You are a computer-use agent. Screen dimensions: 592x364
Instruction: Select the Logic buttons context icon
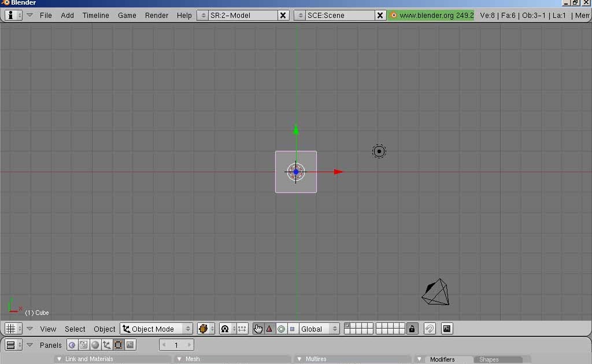71,345
